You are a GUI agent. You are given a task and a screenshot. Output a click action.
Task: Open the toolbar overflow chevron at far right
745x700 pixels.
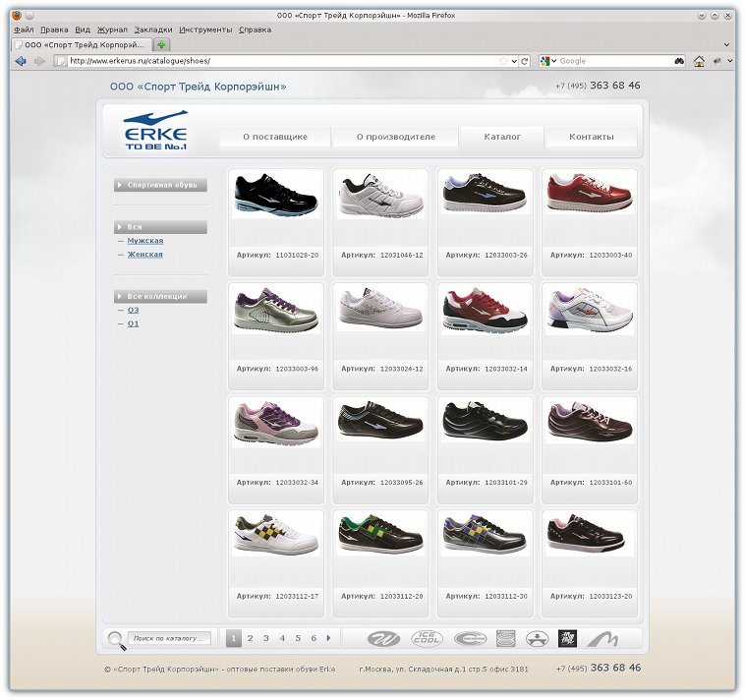(730, 61)
